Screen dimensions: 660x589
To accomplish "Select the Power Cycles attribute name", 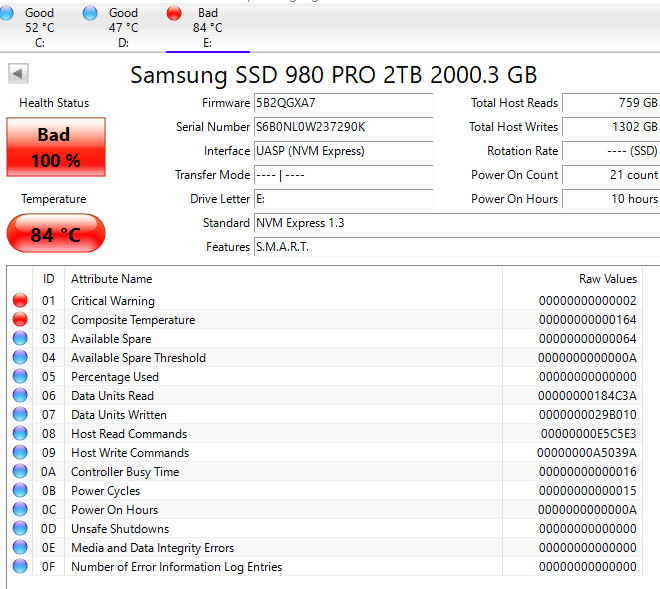I will pyautogui.click(x=105, y=490).
